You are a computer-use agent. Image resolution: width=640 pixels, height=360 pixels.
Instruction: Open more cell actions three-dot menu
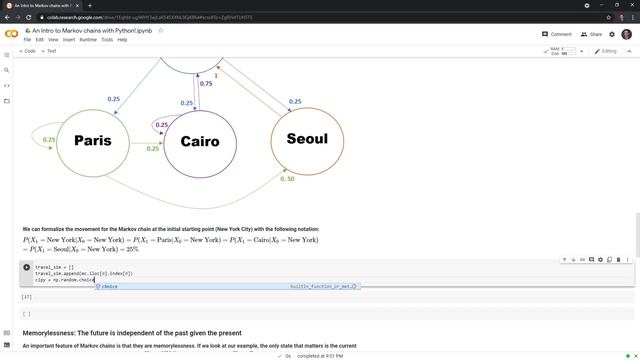click(627, 260)
